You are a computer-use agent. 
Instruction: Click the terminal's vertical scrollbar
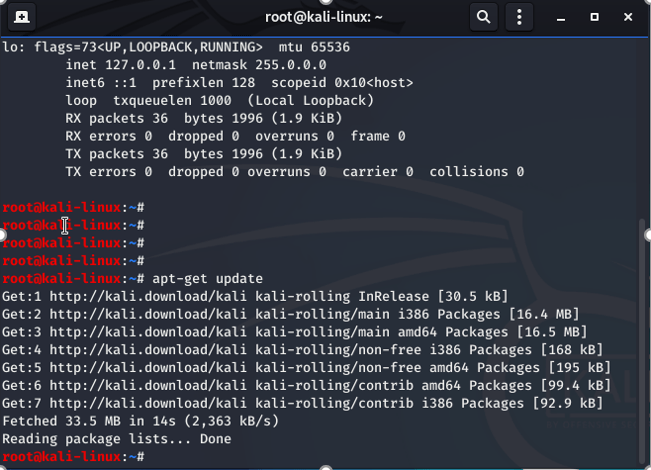pos(643,330)
